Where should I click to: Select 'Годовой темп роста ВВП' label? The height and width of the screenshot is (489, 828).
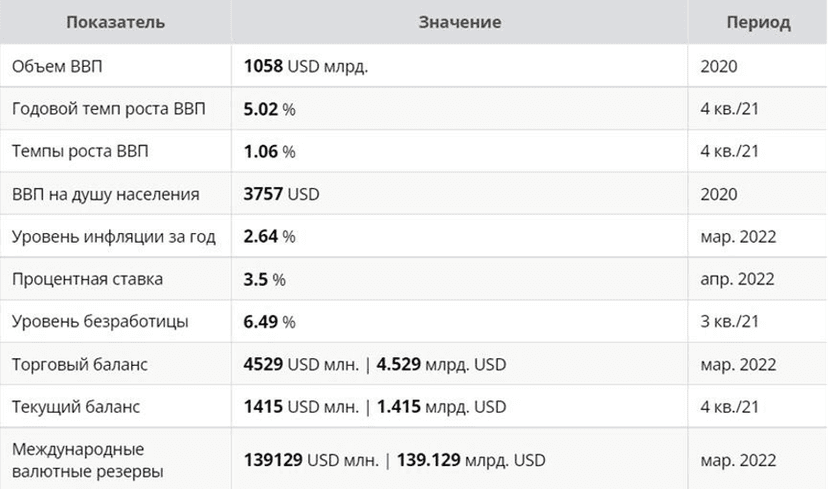(108, 109)
